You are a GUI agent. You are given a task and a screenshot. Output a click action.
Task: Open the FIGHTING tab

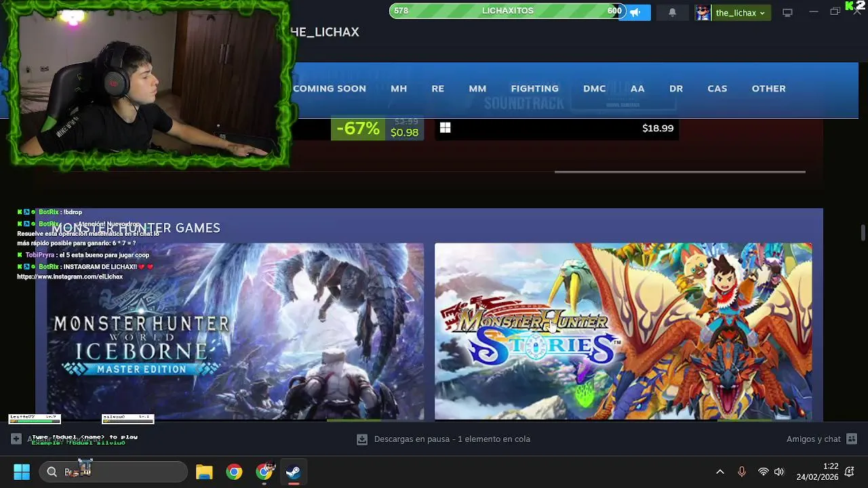[x=535, y=89]
